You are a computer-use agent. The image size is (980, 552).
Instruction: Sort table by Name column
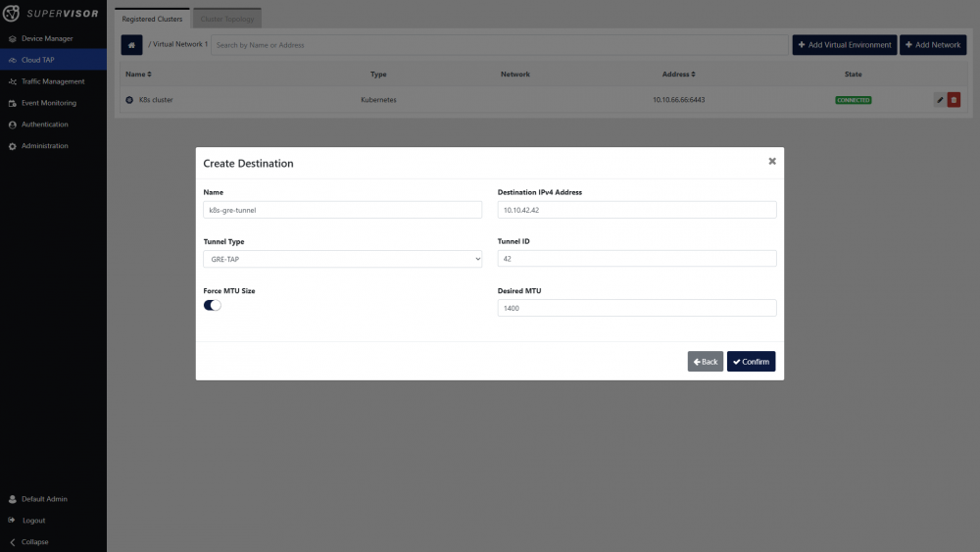(x=138, y=75)
